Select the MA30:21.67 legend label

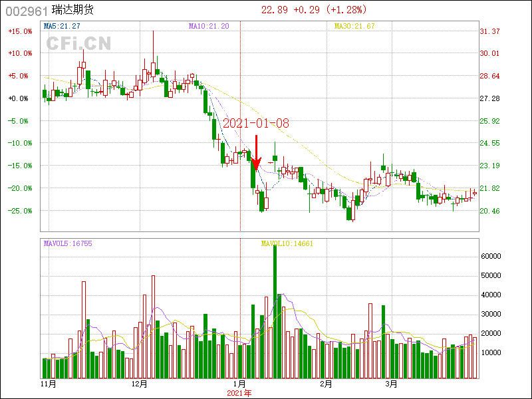pos(354,26)
